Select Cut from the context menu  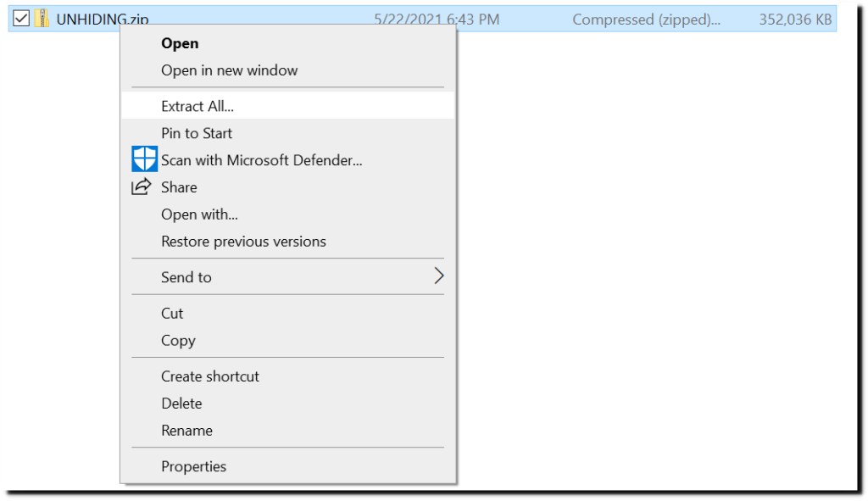point(288,314)
